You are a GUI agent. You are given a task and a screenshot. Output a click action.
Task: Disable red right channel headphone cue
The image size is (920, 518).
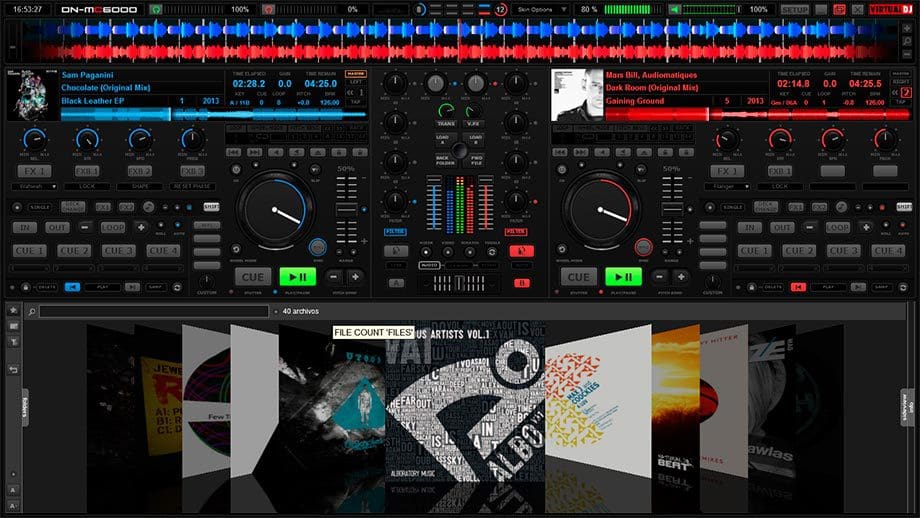522,251
